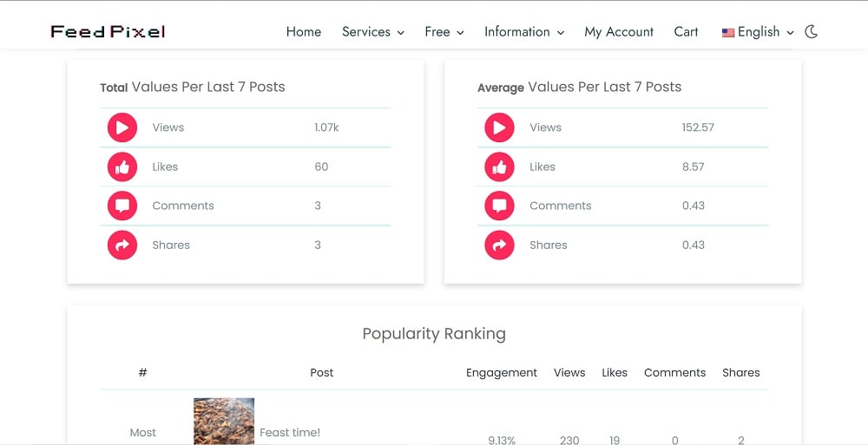Go to the Home page
868x445 pixels.
[303, 32]
